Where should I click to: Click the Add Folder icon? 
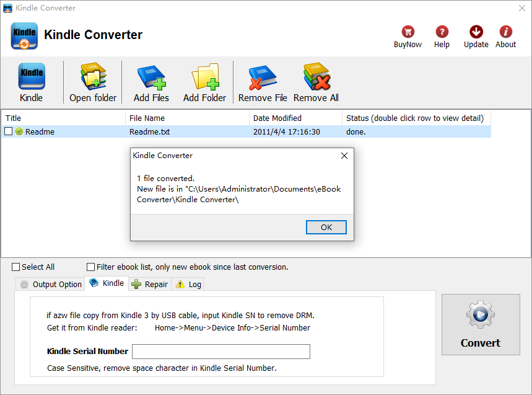(205, 76)
